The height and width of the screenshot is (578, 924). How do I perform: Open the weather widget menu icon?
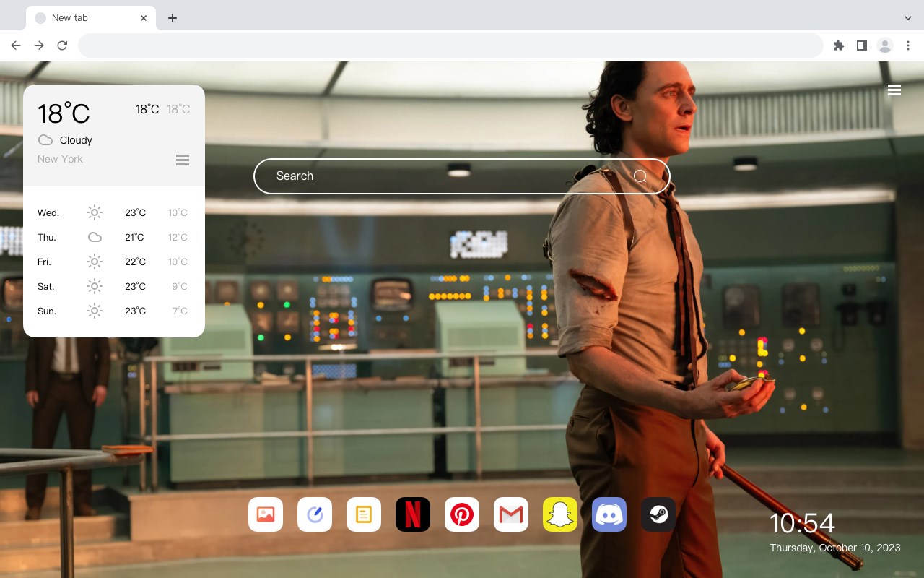(x=183, y=160)
